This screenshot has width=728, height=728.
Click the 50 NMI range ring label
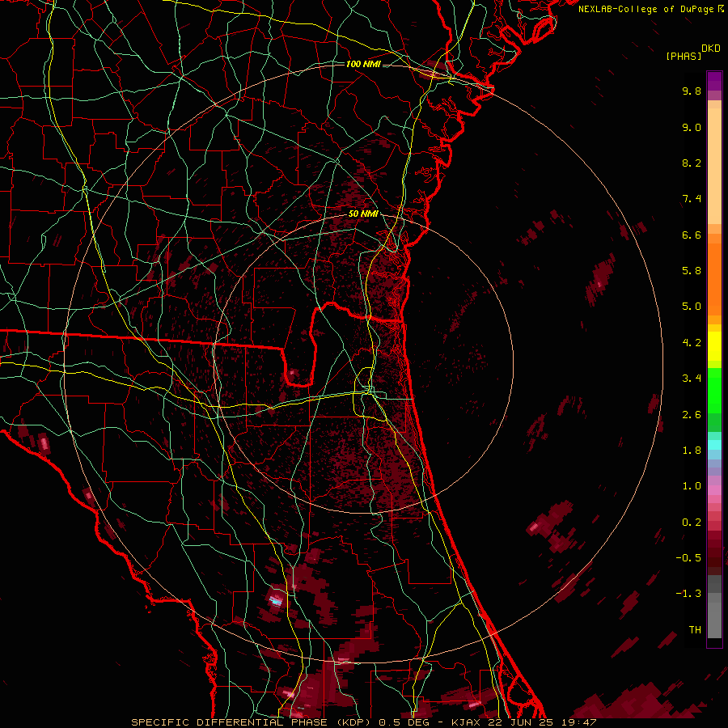pyautogui.click(x=363, y=214)
